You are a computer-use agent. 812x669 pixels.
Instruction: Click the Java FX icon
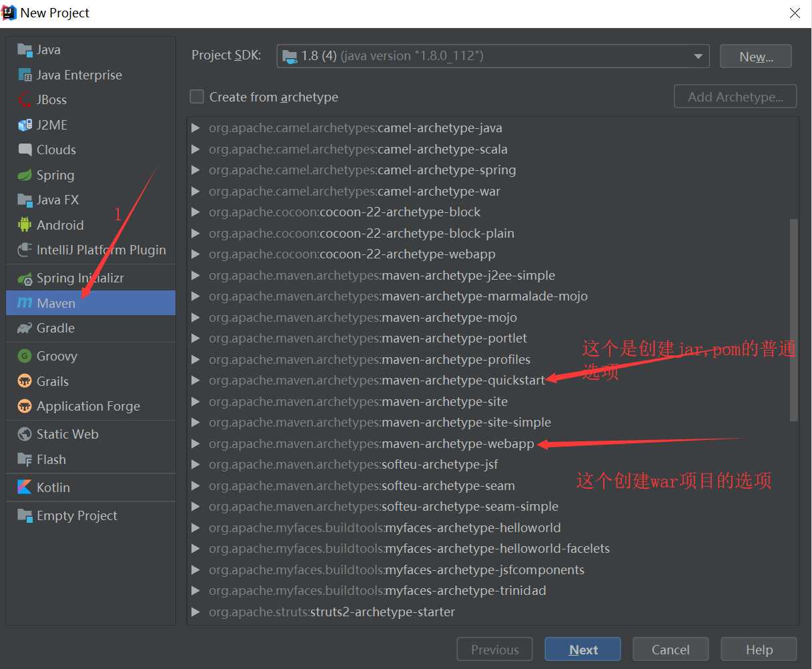click(x=25, y=200)
